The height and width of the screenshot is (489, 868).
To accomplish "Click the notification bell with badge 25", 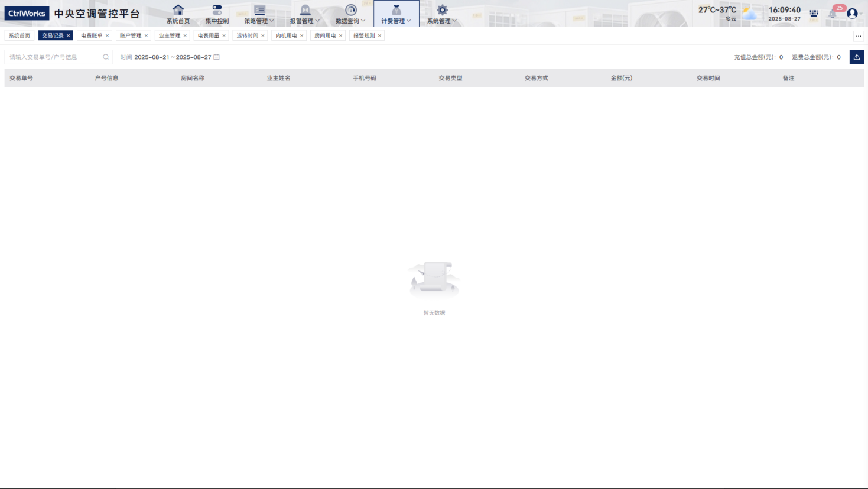I will tap(833, 13).
